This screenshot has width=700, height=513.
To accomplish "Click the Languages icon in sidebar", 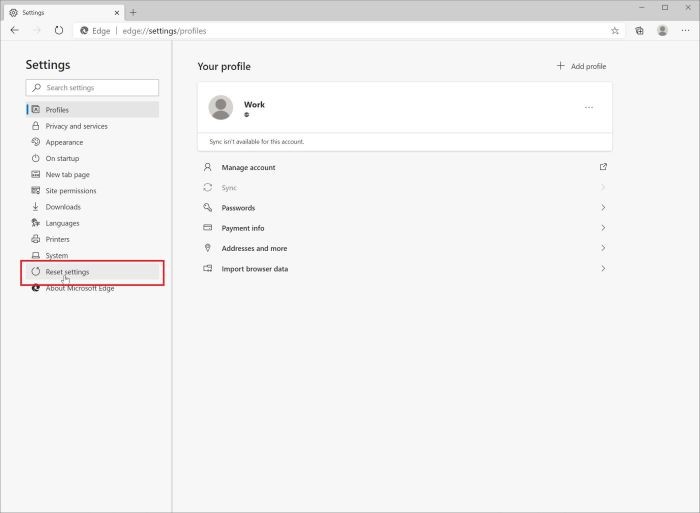I will point(36,222).
